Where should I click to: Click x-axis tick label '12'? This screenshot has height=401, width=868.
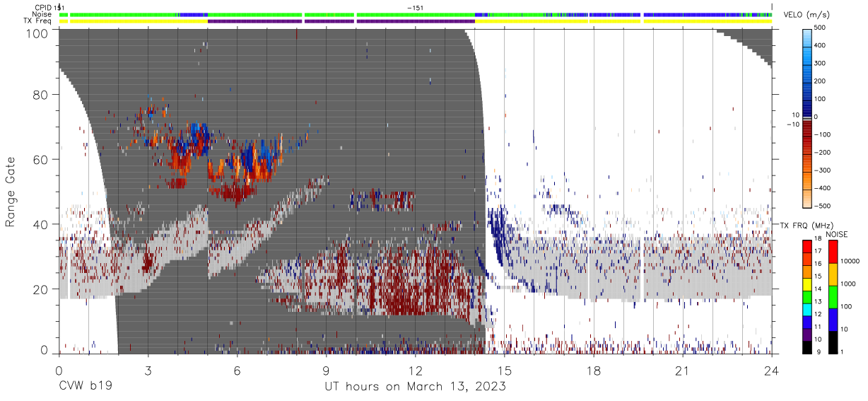[x=416, y=371]
